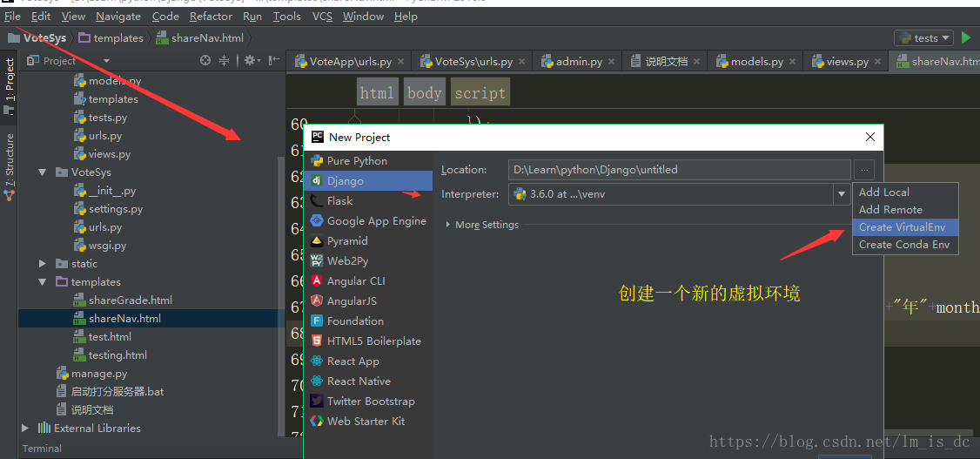980x459 pixels.
Task: Select Create VirtualEnv from interpreter menu
Action: coord(905,227)
